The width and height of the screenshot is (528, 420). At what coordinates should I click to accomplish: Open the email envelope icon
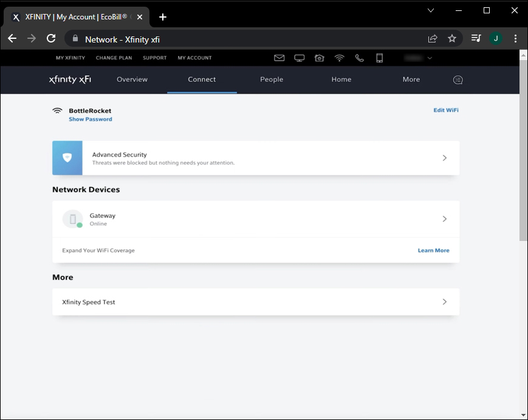click(279, 58)
